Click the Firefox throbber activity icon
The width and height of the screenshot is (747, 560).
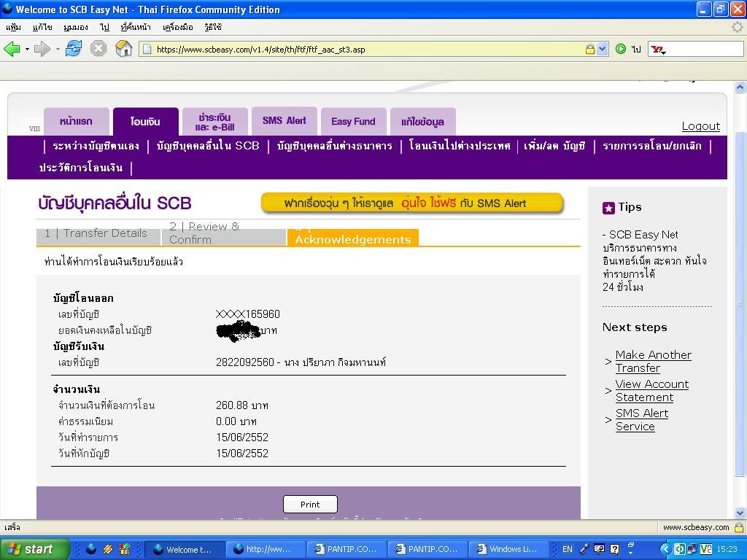click(738, 27)
